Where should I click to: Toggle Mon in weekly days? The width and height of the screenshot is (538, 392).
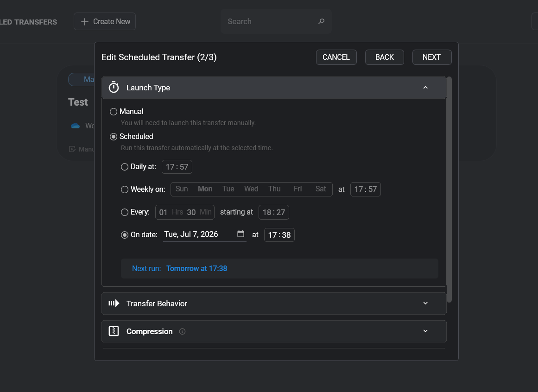[205, 189]
